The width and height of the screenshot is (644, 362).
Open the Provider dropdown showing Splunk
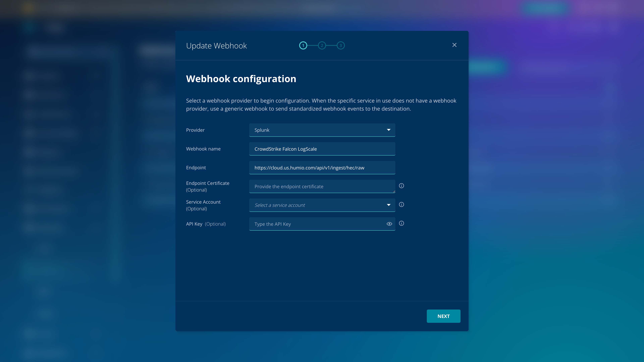coord(317,130)
